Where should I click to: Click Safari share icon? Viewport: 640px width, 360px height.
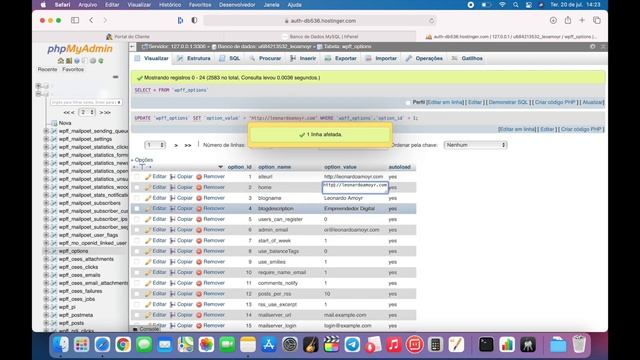click(x=568, y=20)
